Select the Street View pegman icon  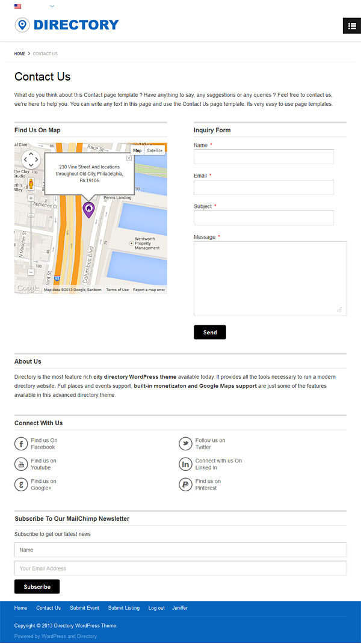pyautogui.click(x=31, y=183)
